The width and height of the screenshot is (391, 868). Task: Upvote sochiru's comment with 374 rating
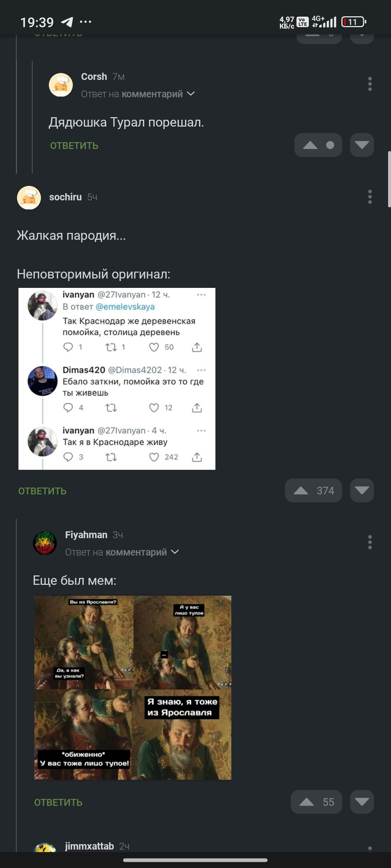click(x=301, y=490)
